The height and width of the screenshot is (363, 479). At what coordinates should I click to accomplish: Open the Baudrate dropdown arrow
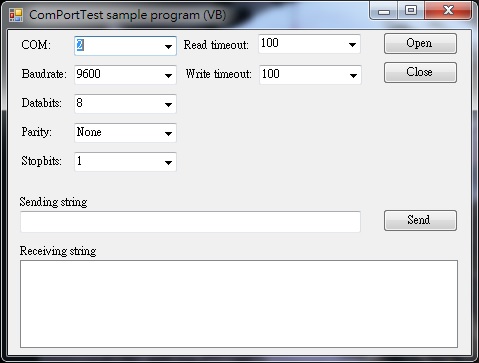coord(168,75)
